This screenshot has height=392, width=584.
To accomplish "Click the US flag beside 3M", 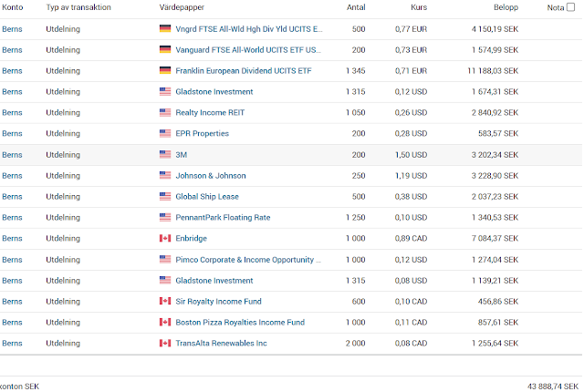I will coord(165,154).
